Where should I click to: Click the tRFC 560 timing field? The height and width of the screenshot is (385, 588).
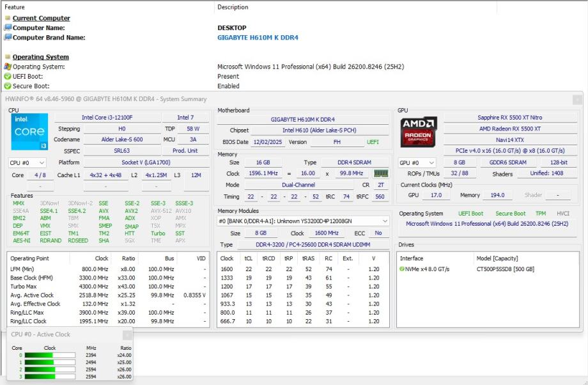[x=380, y=196]
